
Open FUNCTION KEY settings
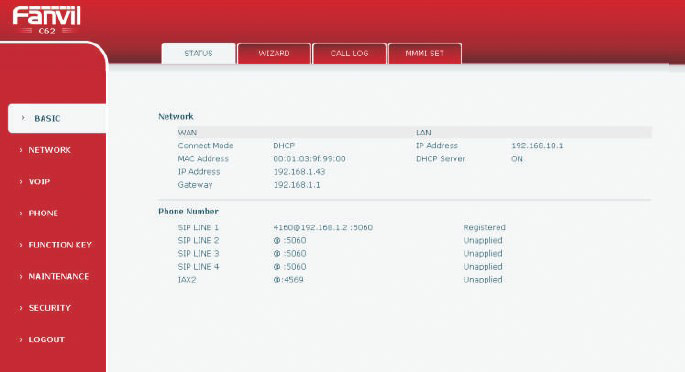(60, 245)
